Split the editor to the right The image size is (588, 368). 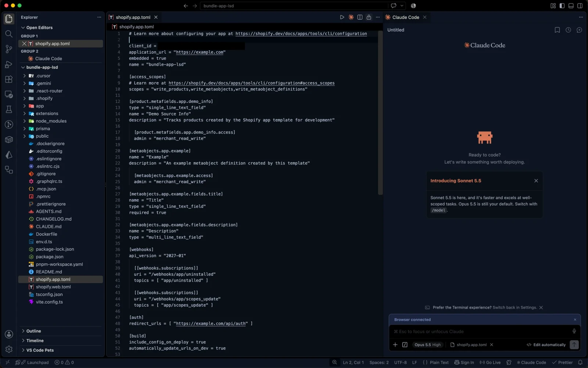(x=360, y=17)
